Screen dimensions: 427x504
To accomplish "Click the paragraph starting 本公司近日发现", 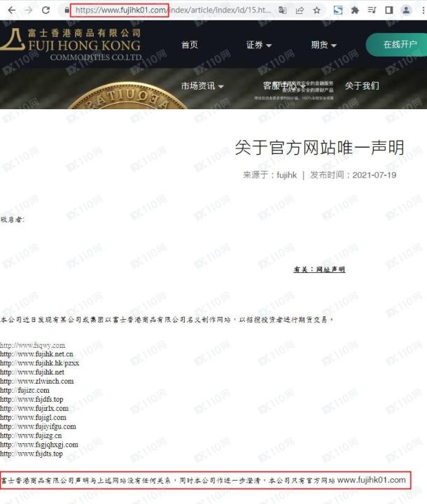I will point(167,319).
